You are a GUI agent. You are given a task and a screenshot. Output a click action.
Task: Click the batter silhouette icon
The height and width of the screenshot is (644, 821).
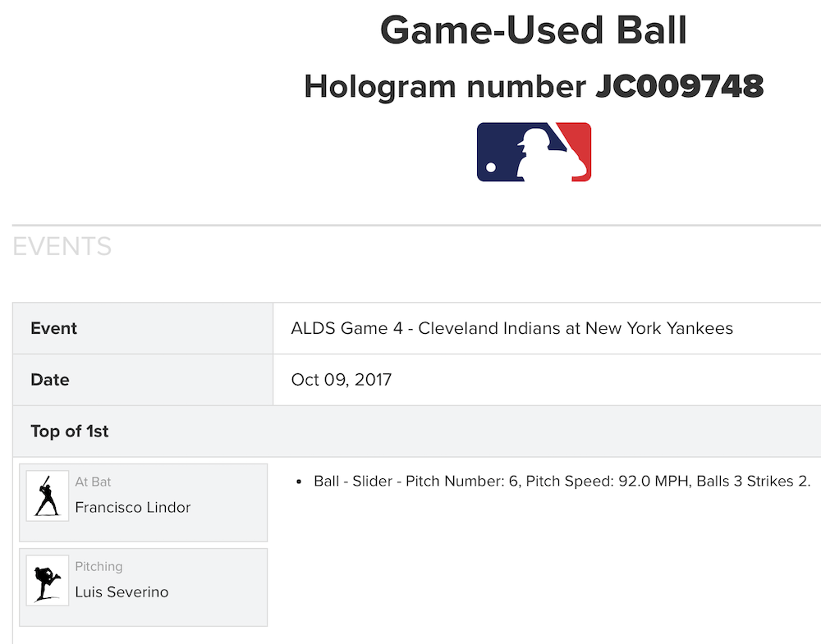pos(47,496)
